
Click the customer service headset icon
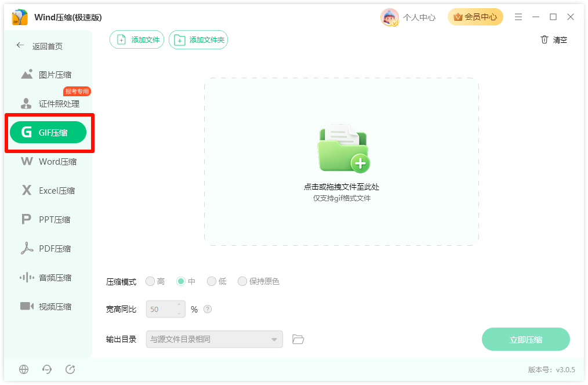click(47, 369)
